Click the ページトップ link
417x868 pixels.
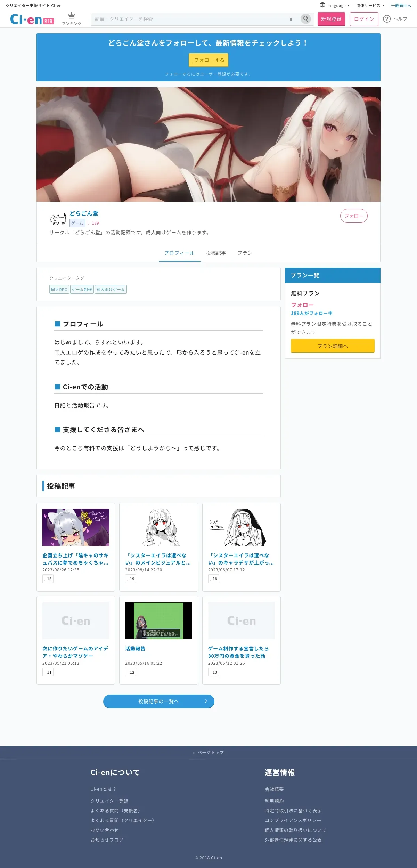click(208, 753)
